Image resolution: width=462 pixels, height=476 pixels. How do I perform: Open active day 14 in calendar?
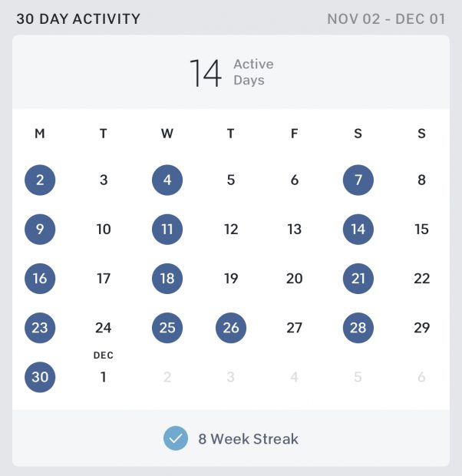[358, 230]
